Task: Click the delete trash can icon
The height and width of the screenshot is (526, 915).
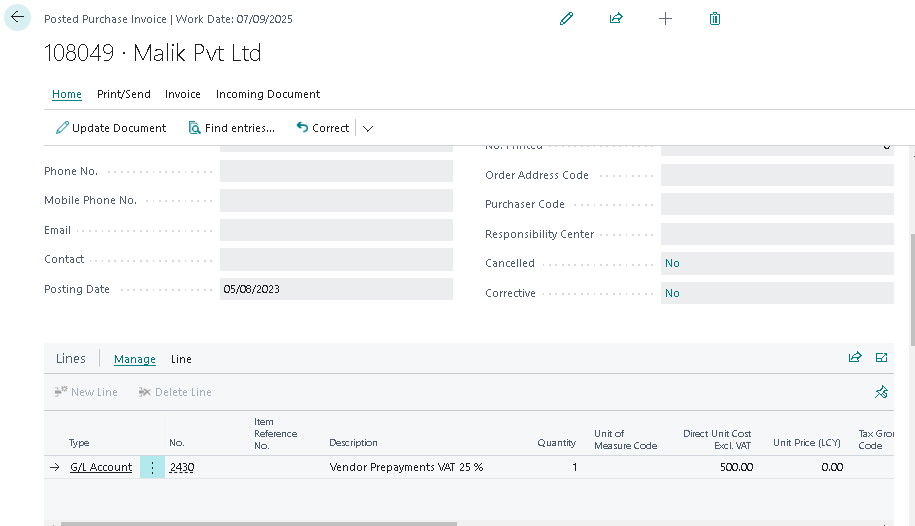Action: point(715,19)
